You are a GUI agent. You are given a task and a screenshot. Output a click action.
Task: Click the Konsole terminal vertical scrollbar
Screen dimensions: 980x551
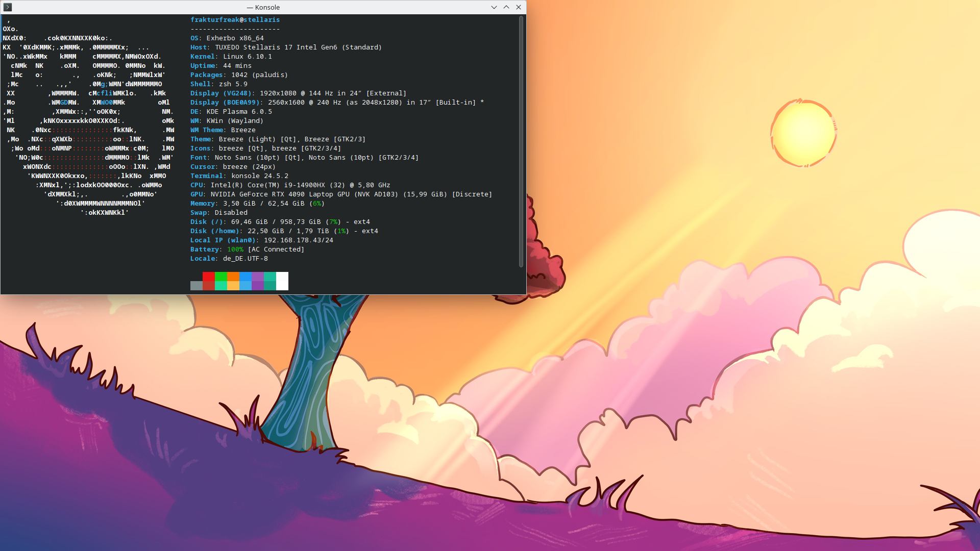click(521, 140)
